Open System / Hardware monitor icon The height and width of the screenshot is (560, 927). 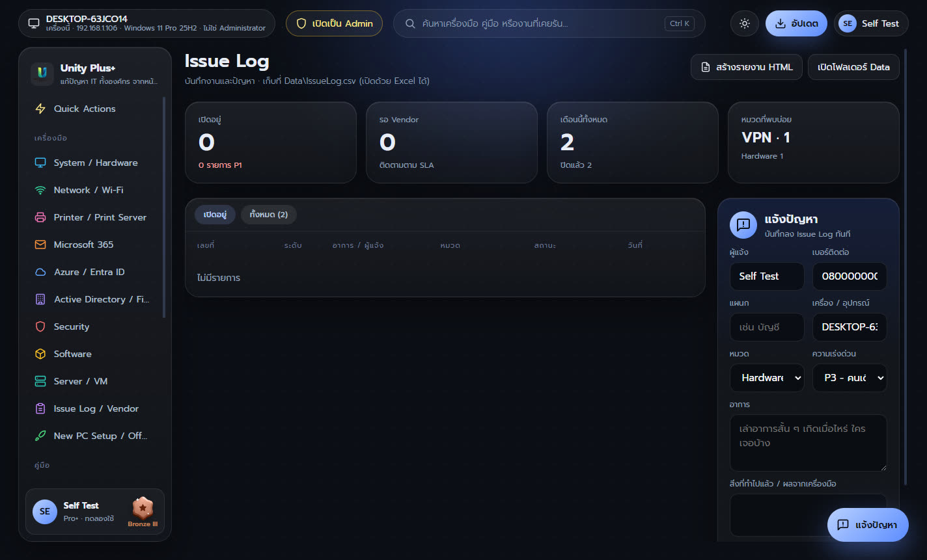pos(40,163)
